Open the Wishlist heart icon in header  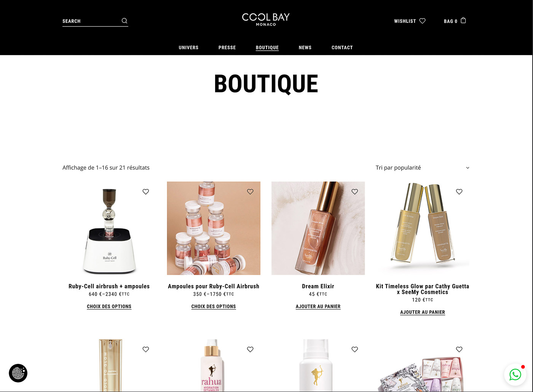pyautogui.click(x=422, y=21)
